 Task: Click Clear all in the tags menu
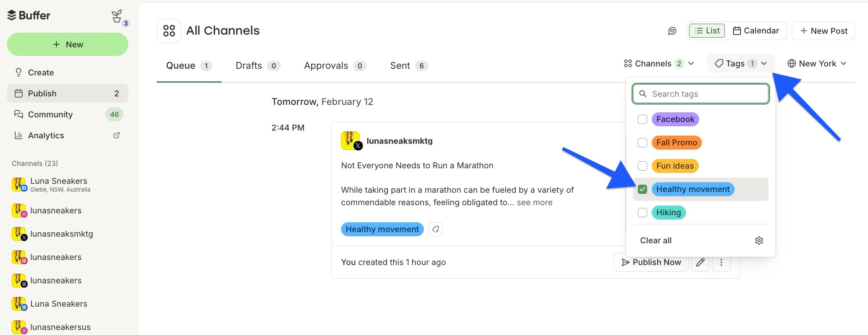point(656,241)
